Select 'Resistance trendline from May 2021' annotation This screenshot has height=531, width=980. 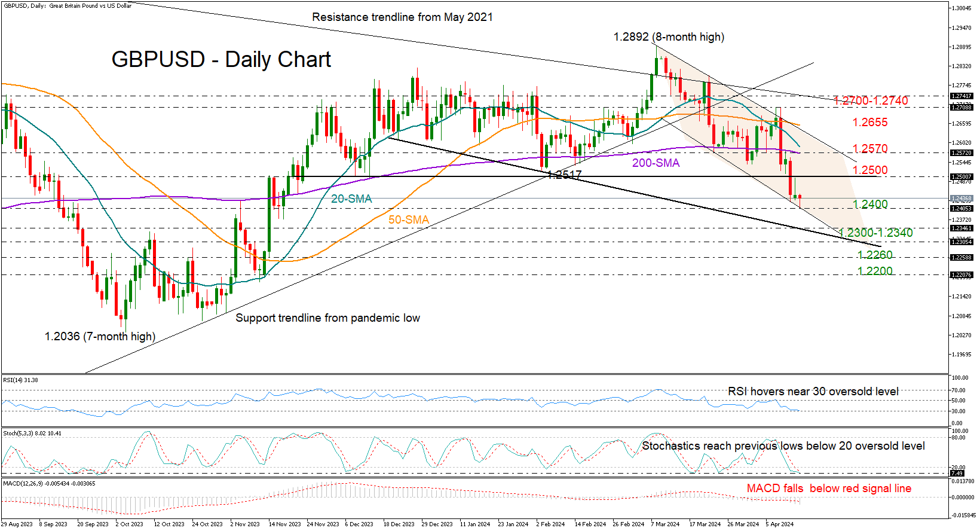click(x=403, y=17)
